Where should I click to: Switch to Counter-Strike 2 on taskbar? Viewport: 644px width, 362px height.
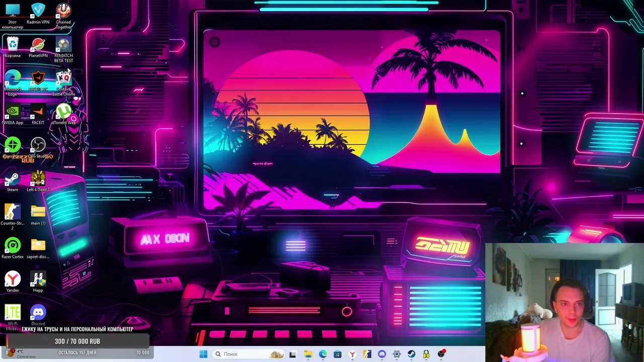click(367, 354)
